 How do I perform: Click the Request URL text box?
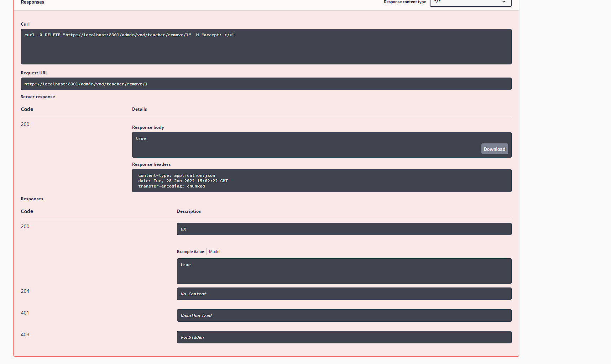point(266,84)
